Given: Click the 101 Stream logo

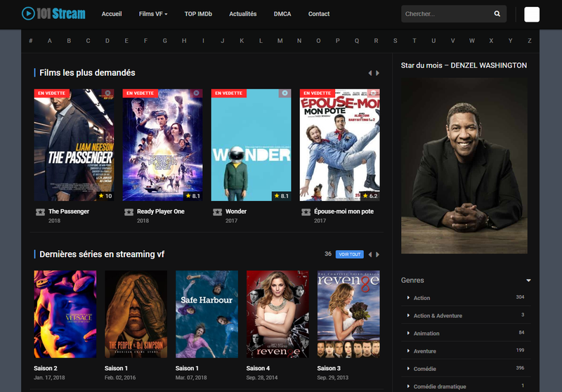Looking at the screenshot, I should (x=53, y=13).
